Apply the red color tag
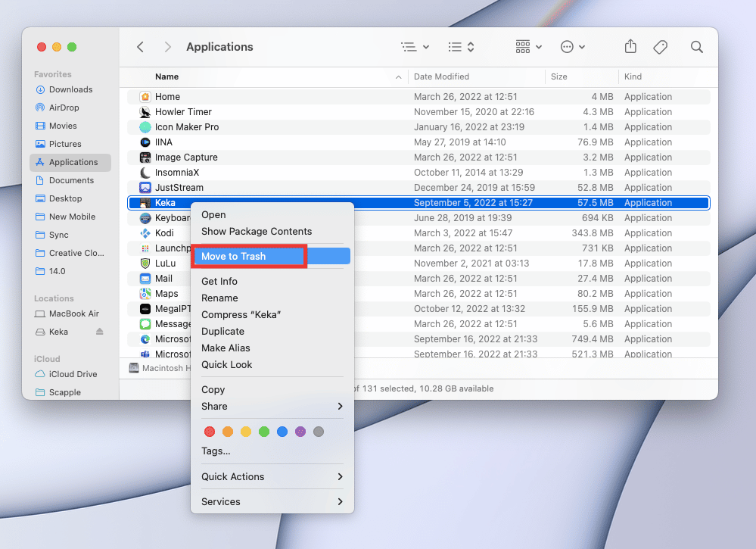Viewport: 756px width, 549px height. click(210, 432)
